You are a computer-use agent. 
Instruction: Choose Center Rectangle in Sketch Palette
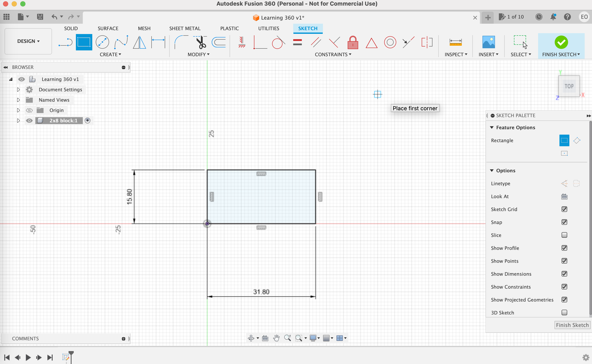[564, 153]
